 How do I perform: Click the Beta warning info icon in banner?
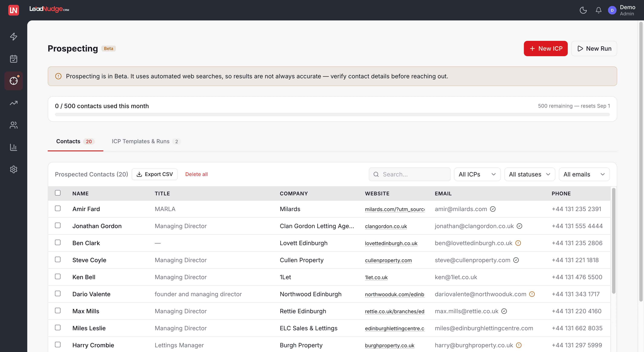(58, 76)
